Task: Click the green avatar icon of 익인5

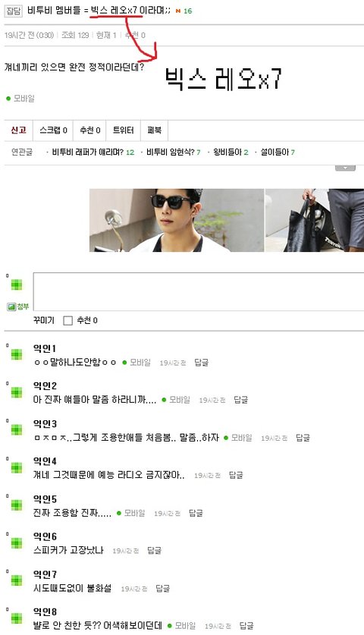Action: coord(17,505)
